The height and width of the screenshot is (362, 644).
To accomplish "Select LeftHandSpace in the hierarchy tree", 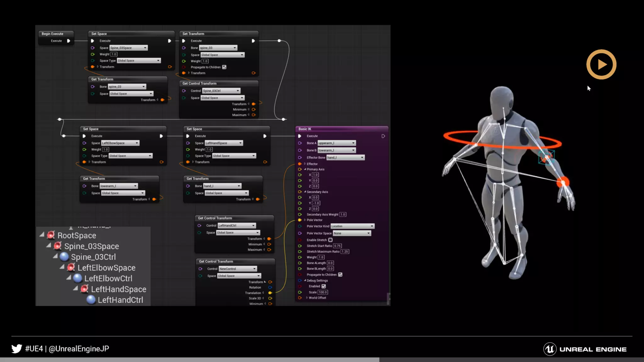I will pos(118,289).
